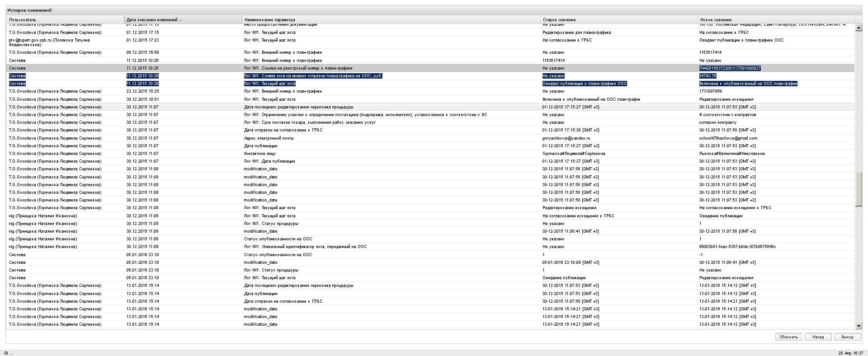Click the status icon at bottom-left corner

pos(6,353)
